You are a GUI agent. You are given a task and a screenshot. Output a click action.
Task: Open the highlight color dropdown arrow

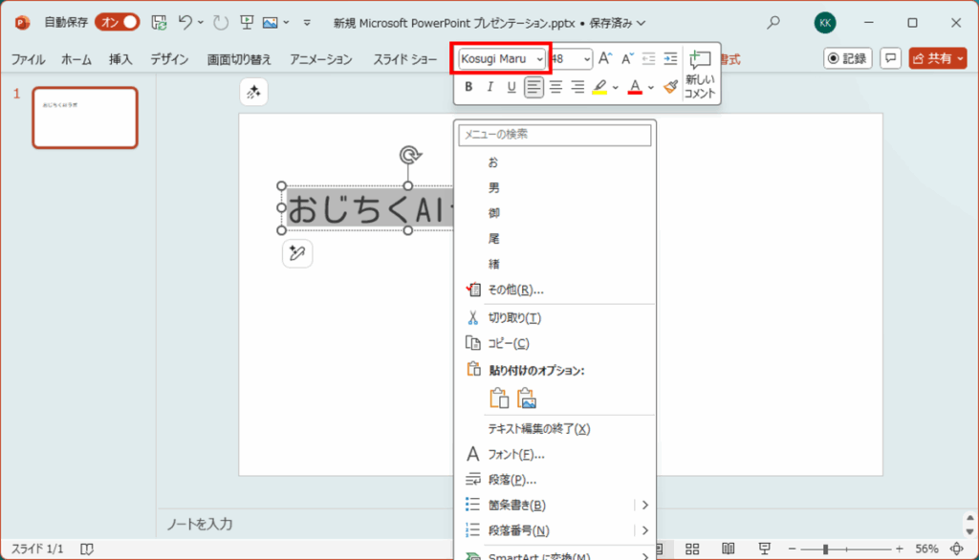[x=615, y=87]
